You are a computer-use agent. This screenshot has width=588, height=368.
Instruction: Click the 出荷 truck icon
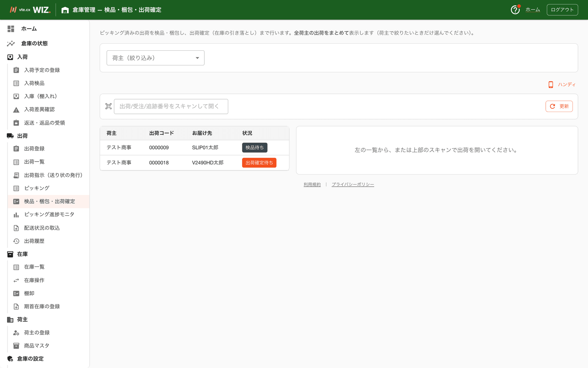coord(10,136)
